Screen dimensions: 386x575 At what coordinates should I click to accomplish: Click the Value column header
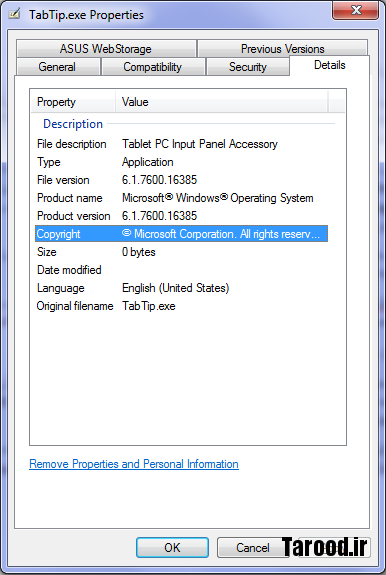point(221,102)
